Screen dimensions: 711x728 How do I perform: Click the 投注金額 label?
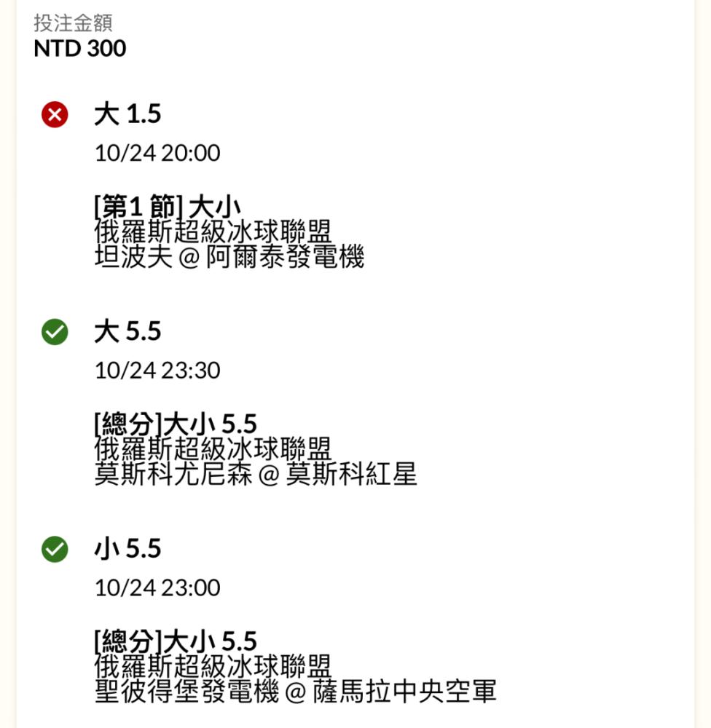73,23
